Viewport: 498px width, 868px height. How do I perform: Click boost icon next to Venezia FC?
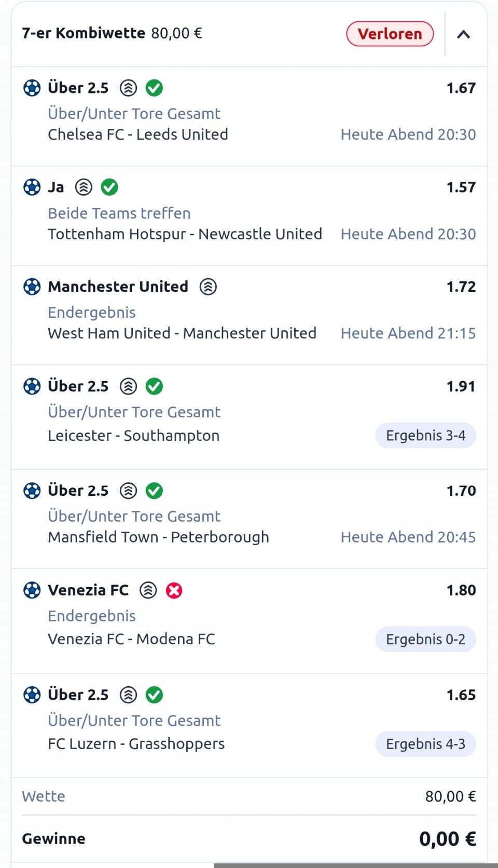(148, 590)
